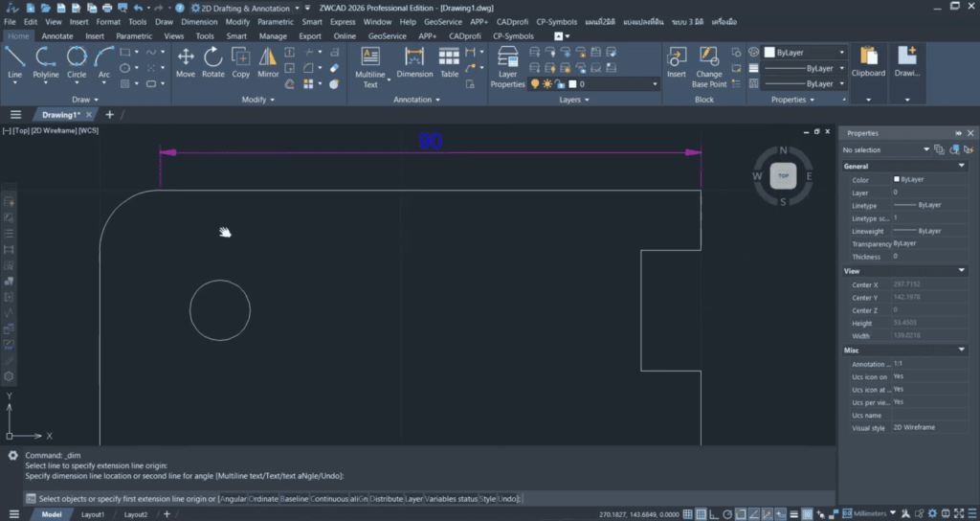Screen dimensions: 980x521
Task: Choose the Continuous command option
Action: tap(329, 498)
